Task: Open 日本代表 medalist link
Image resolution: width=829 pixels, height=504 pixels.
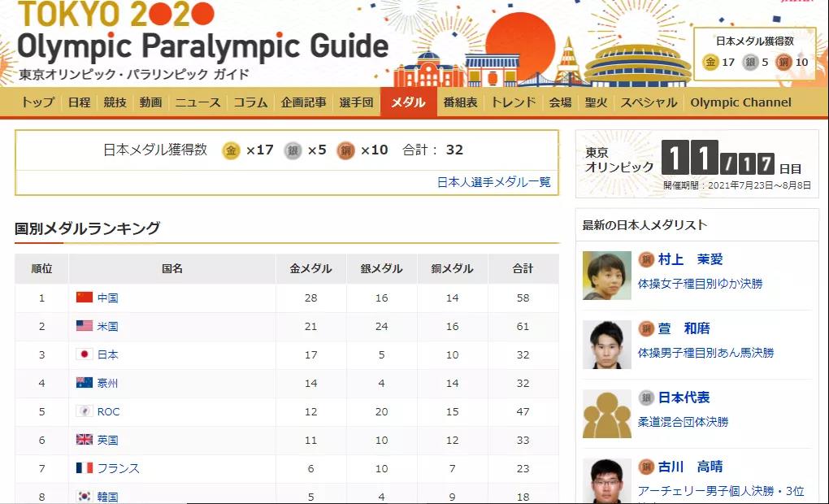Action: (x=684, y=398)
